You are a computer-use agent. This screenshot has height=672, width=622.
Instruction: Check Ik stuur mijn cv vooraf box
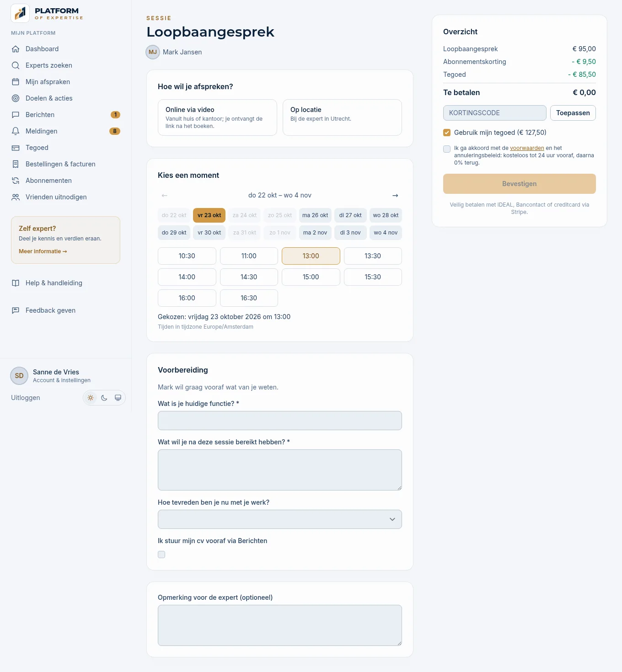(x=161, y=555)
